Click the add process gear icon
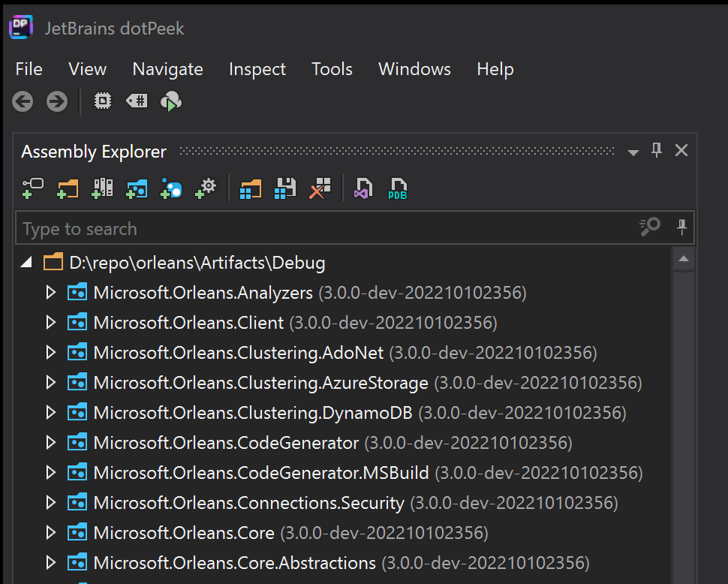This screenshot has width=728, height=584. (206, 188)
